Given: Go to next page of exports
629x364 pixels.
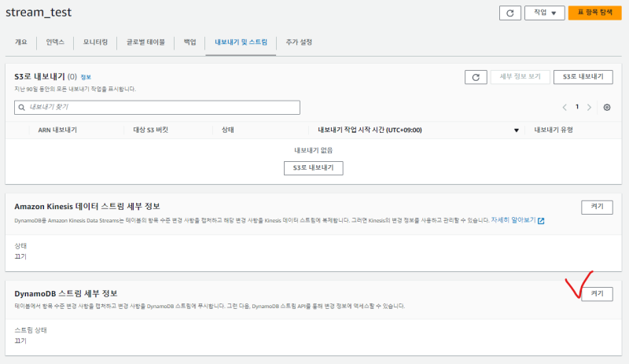Looking at the screenshot, I should coord(589,107).
